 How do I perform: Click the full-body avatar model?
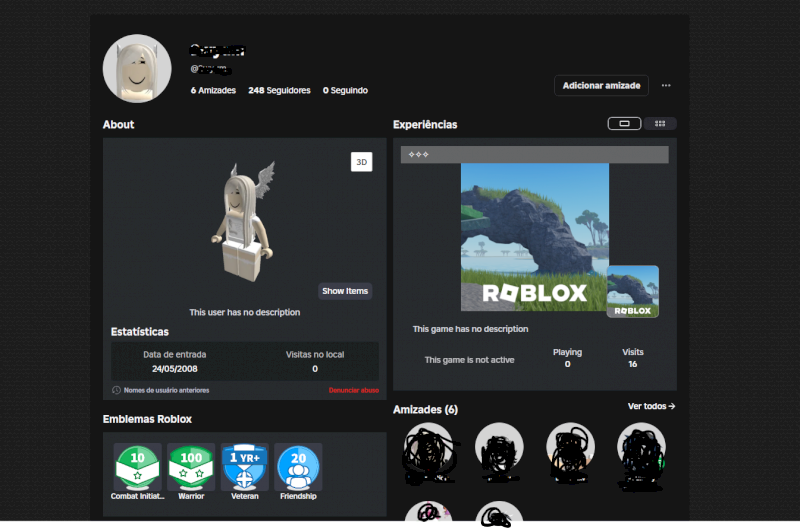pyautogui.click(x=244, y=222)
